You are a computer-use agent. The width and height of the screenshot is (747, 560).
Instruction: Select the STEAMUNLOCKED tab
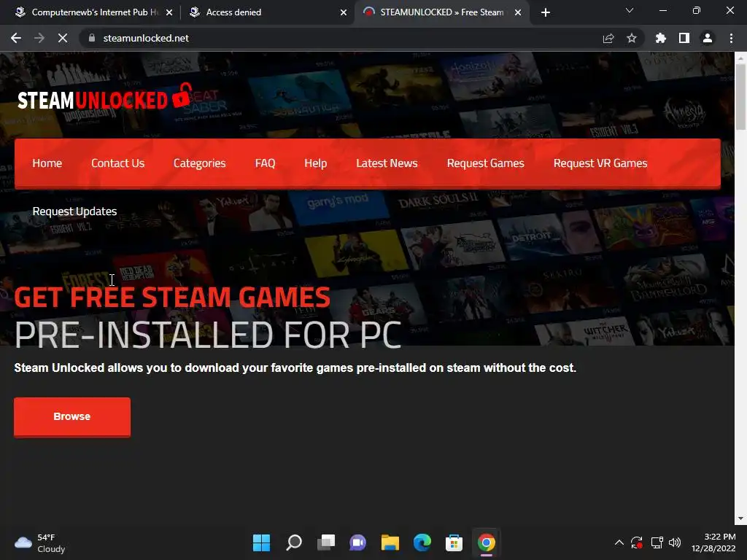[x=441, y=12]
